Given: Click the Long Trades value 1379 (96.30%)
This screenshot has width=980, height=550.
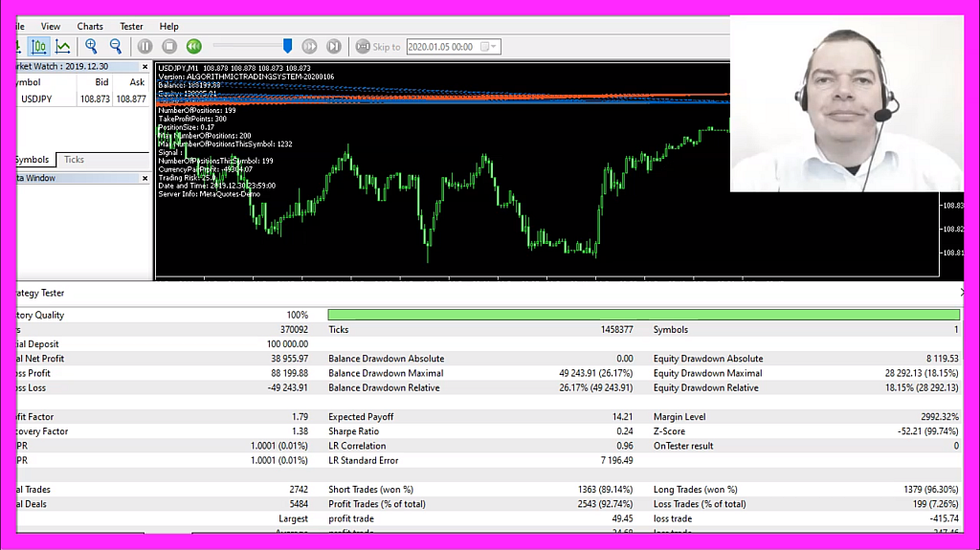Looking at the screenshot, I should click(931, 490).
